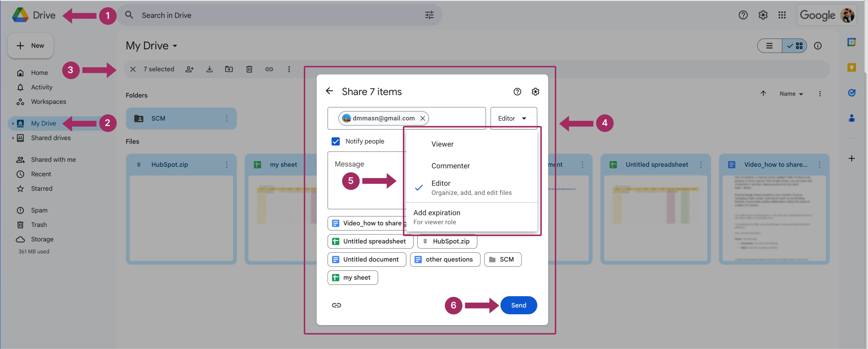
Task: Open the Editor role dropdown
Action: pyautogui.click(x=514, y=118)
